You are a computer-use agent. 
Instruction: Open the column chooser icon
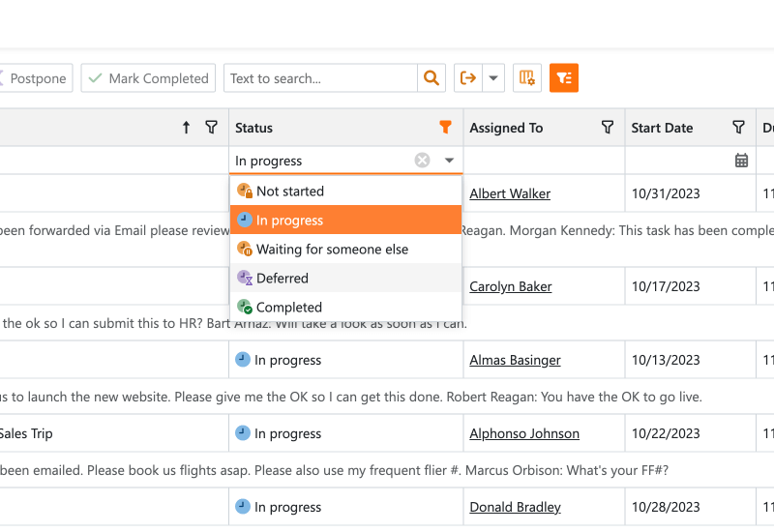click(x=526, y=78)
